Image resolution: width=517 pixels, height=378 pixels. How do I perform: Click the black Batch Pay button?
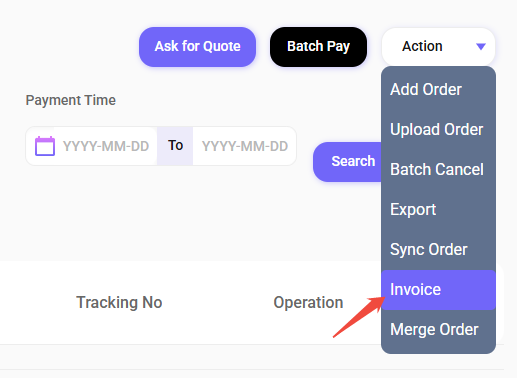(x=318, y=47)
